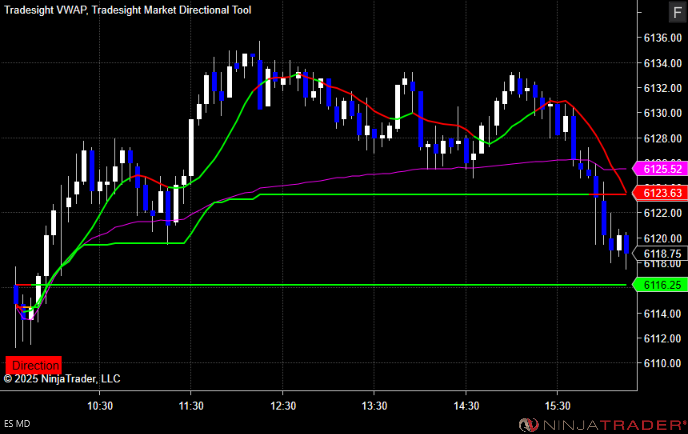Click the red Direction indicator label
Viewport: 688px width, 434px height.
point(34,365)
